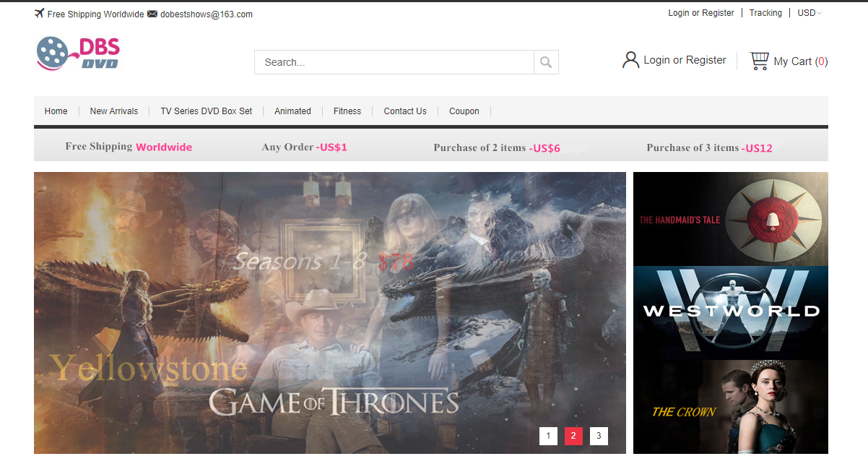Open The Crown thumbnail

pyautogui.click(x=731, y=407)
